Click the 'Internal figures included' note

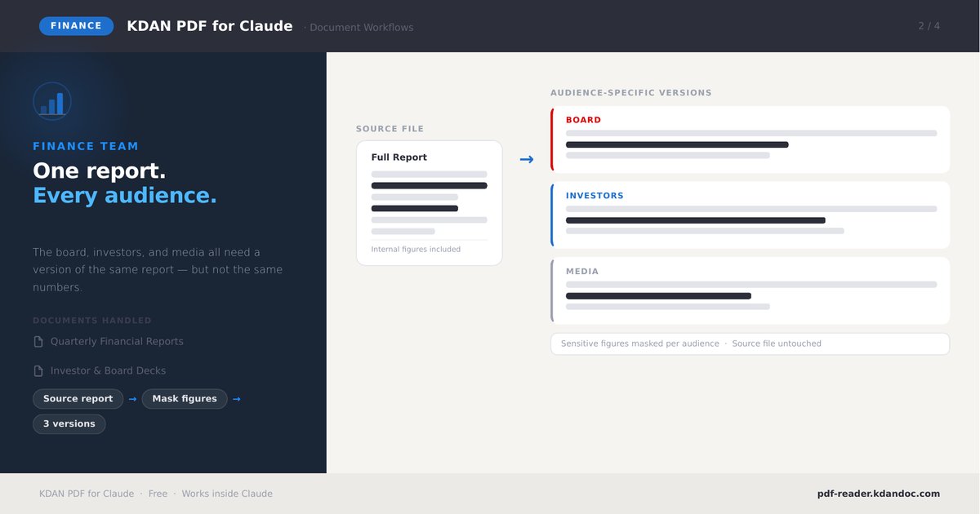(x=416, y=250)
